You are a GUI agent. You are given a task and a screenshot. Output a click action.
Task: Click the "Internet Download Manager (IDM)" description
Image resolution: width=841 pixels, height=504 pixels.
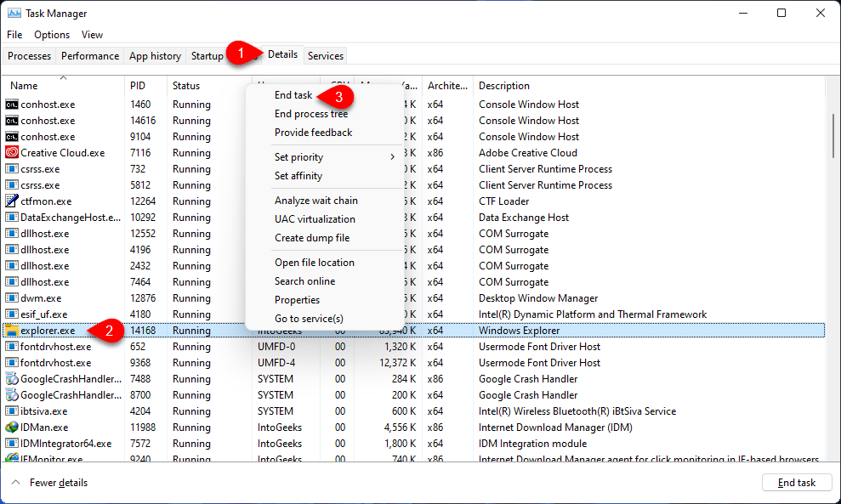point(555,428)
